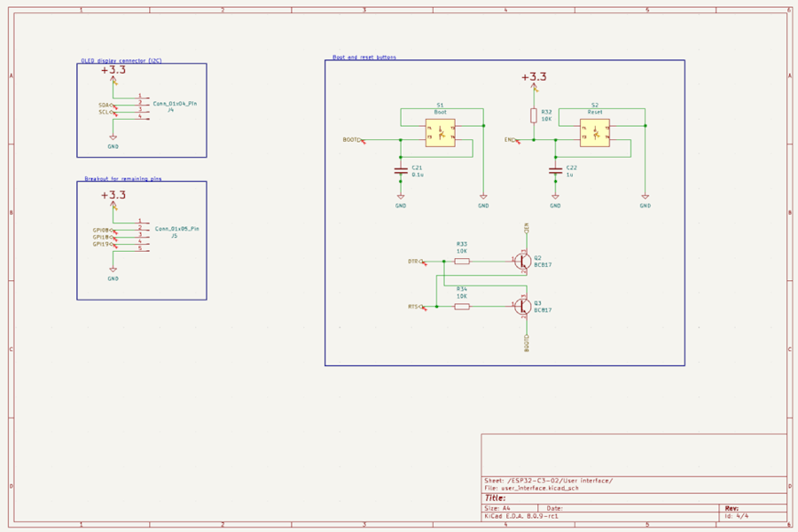
Task: Click the 'BC817' value text beside Q3
Action: coord(543,310)
